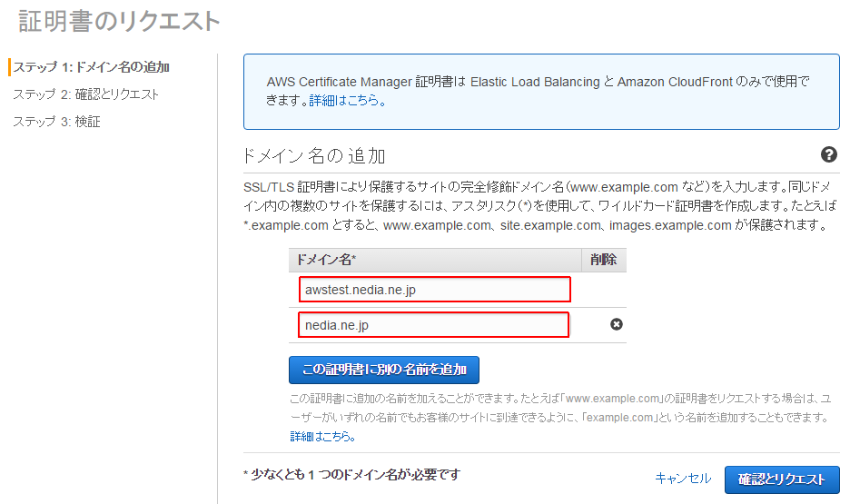Click the AWS Certificate Manager info message
The height and width of the screenshot is (504, 850).
(x=538, y=91)
